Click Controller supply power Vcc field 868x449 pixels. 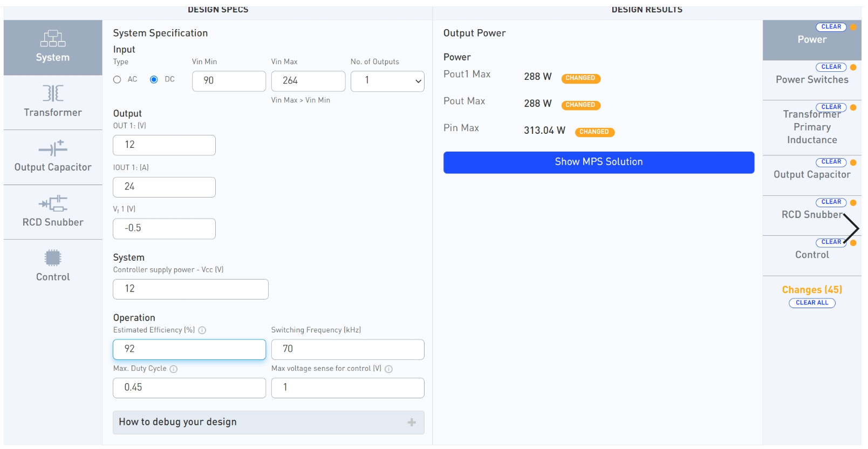coord(190,289)
